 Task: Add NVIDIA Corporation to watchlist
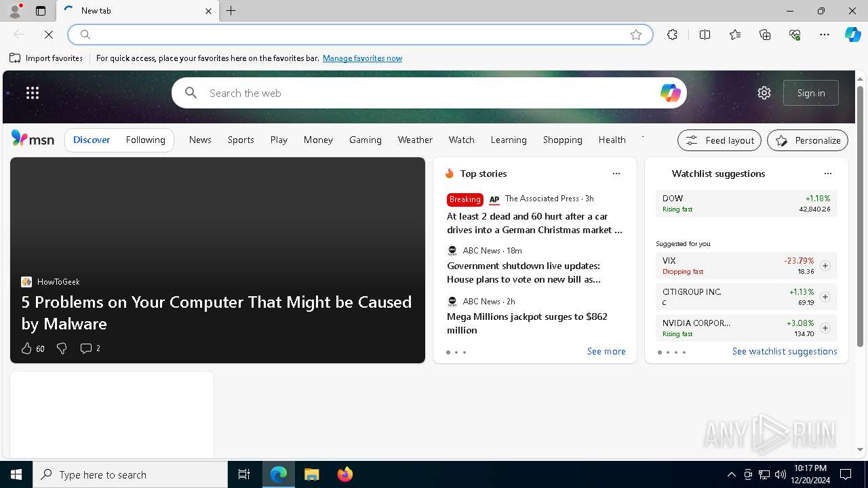[825, 328]
